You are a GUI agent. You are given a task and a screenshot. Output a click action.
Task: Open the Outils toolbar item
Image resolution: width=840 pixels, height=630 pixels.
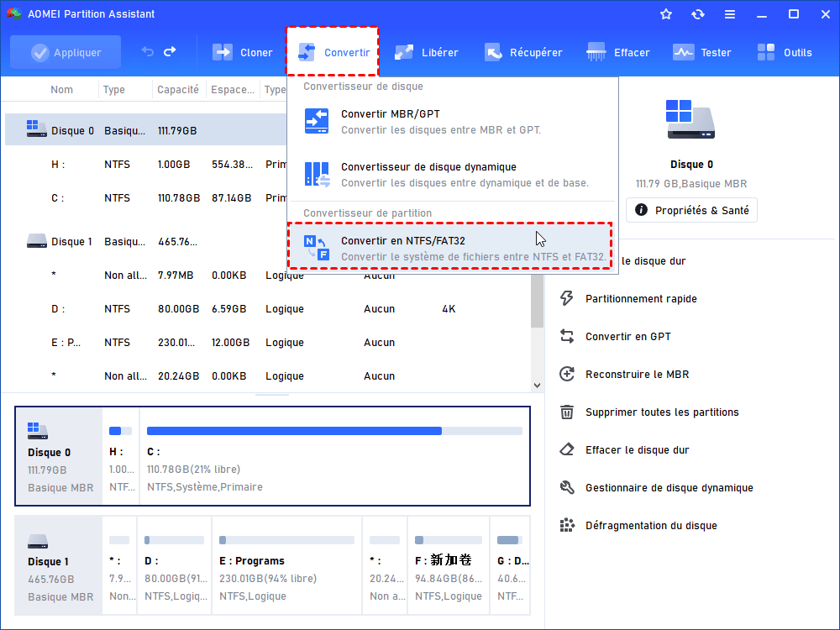[785, 52]
